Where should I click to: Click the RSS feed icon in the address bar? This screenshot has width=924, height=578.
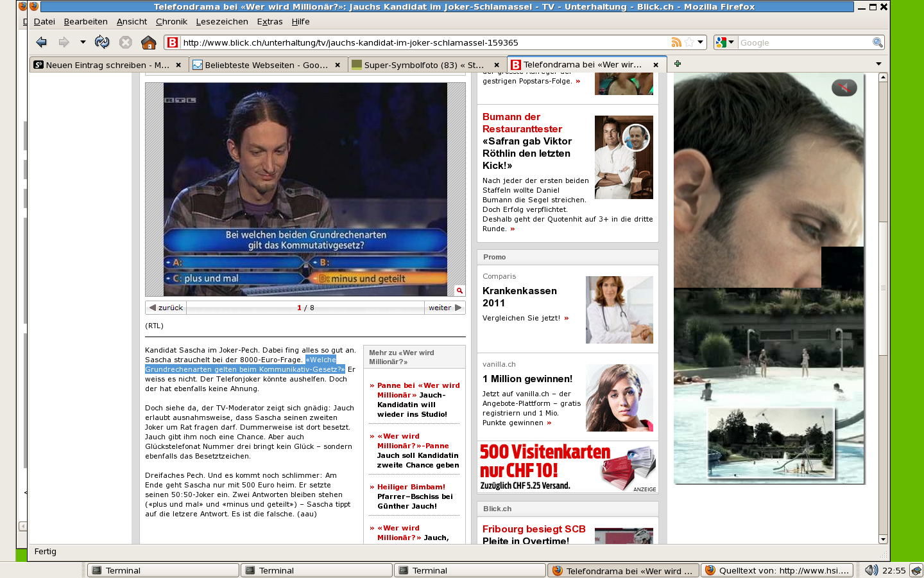click(676, 42)
